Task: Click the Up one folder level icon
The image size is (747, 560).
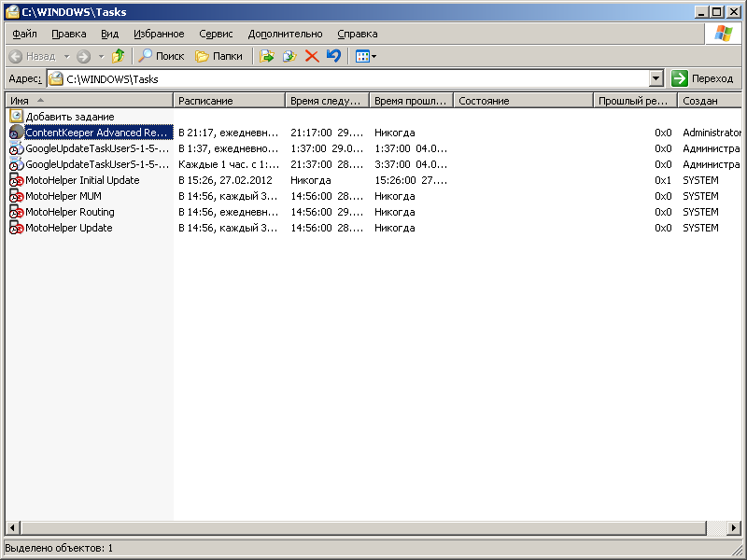Action: (118, 56)
